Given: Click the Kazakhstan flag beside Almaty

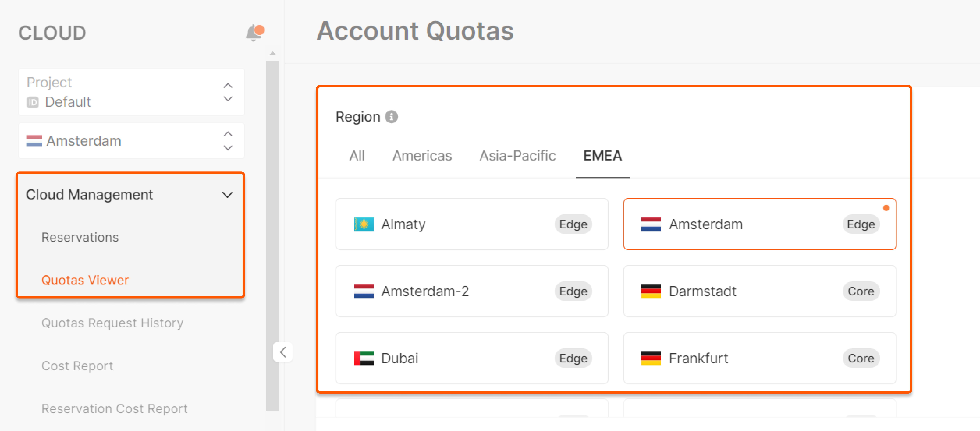Looking at the screenshot, I should click(363, 224).
